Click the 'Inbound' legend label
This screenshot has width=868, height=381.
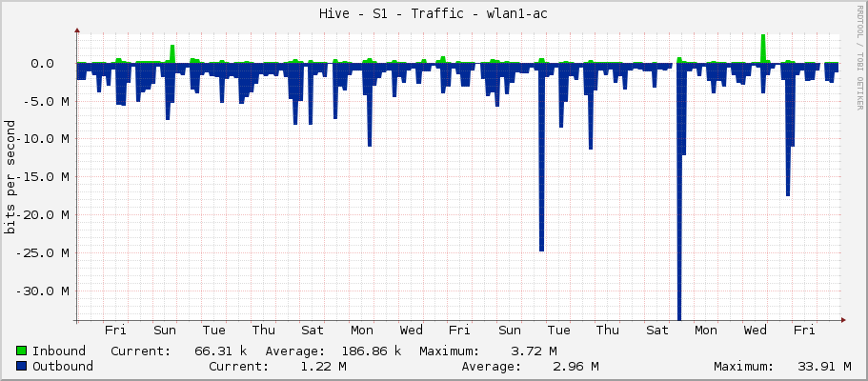click(x=59, y=351)
